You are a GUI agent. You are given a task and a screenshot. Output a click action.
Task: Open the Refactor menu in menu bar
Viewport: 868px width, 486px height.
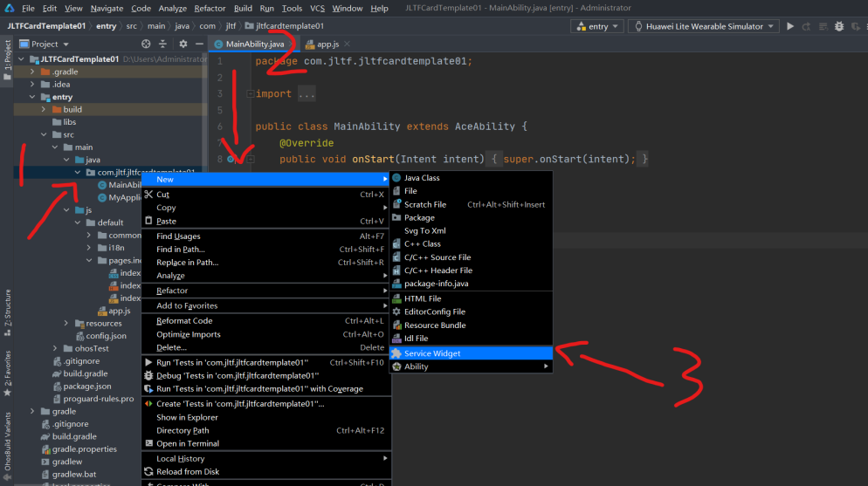point(210,8)
